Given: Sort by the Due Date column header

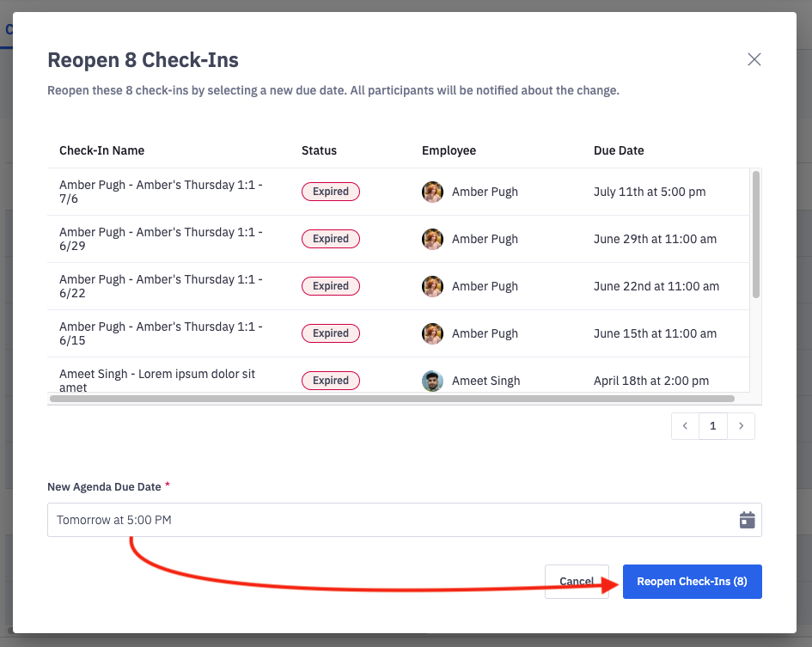Looking at the screenshot, I should click(x=618, y=150).
